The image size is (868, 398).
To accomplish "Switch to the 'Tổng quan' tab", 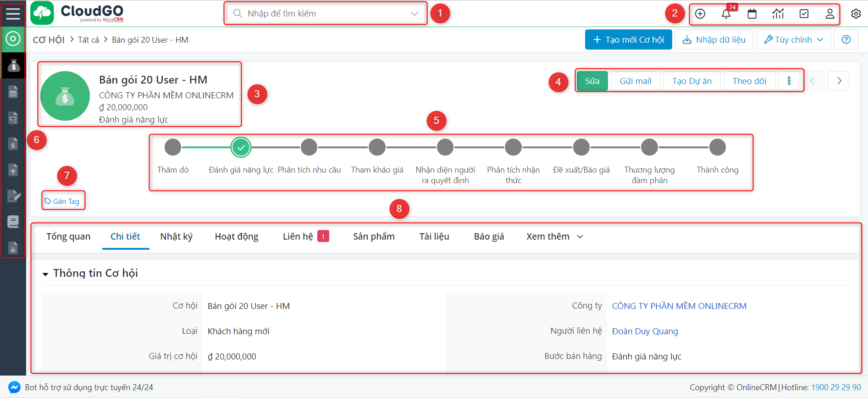I will coord(68,236).
